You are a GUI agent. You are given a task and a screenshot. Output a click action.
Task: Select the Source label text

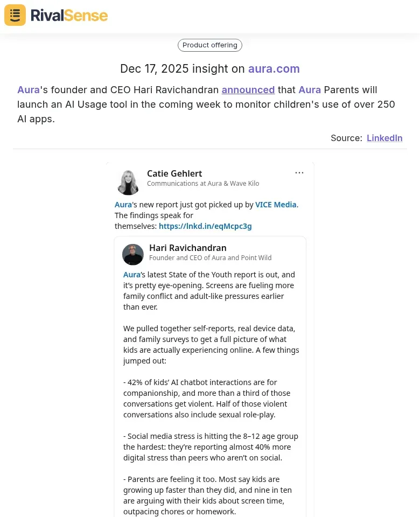pyautogui.click(x=345, y=138)
